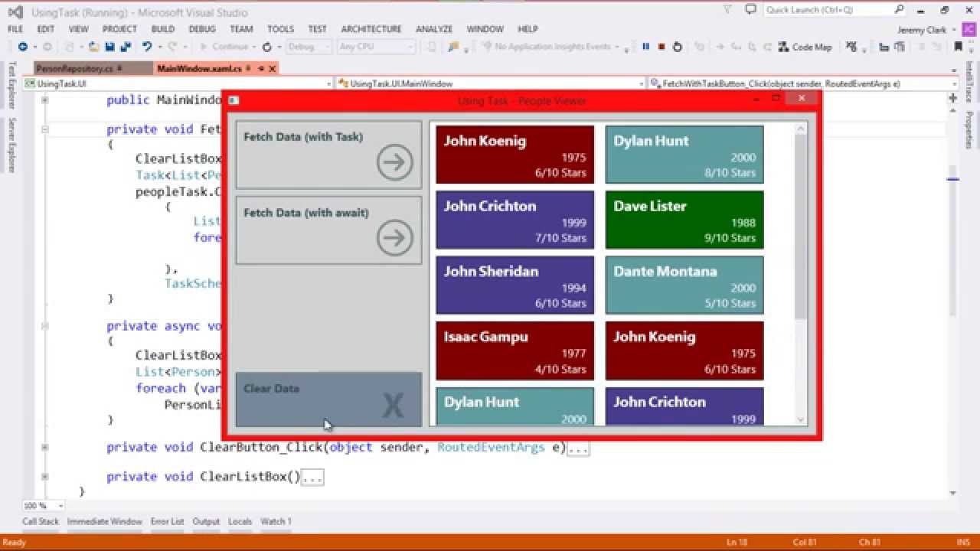Click the Restart debugging icon
The width and height of the screenshot is (980, 551).
coord(677,47)
